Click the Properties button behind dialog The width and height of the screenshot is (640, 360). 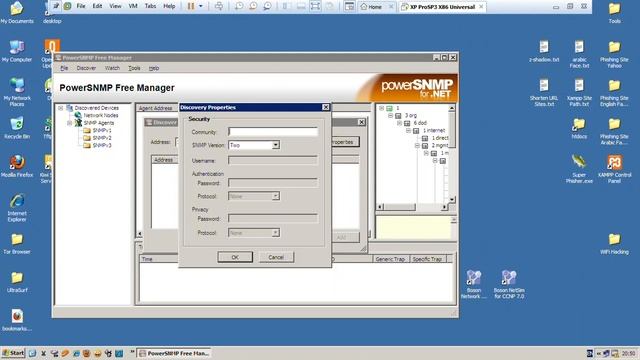coord(345,142)
